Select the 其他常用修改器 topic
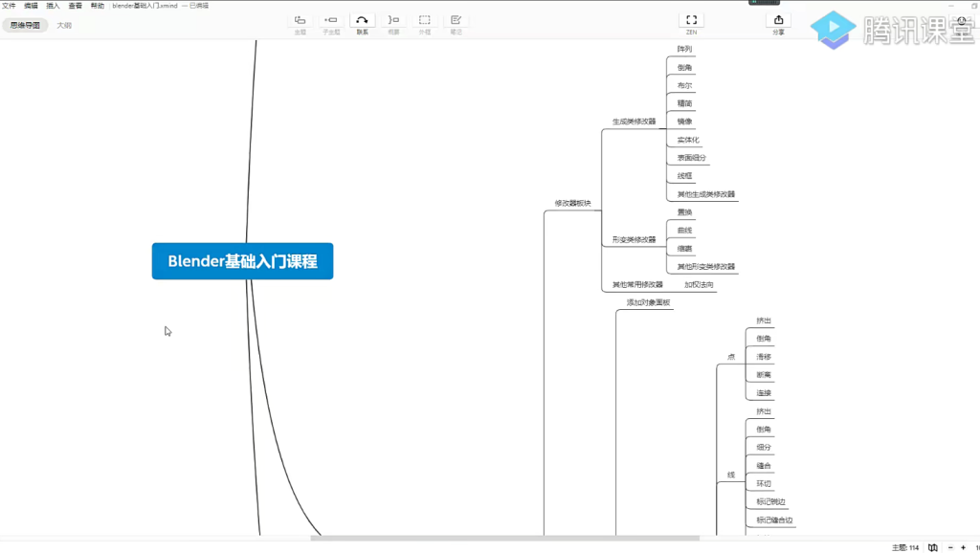 (x=637, y=284)
